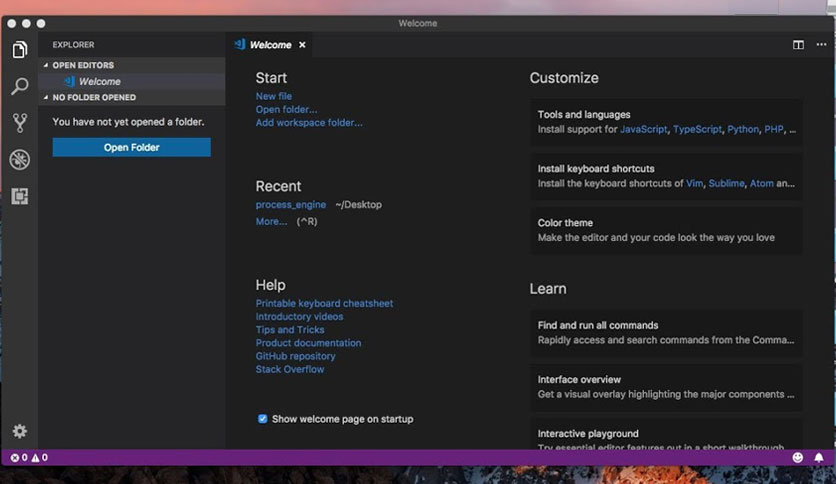Open the Interactive playground card
Image resolution: width=836 pixels, height=484 pixels.
[x=666, y=434]
